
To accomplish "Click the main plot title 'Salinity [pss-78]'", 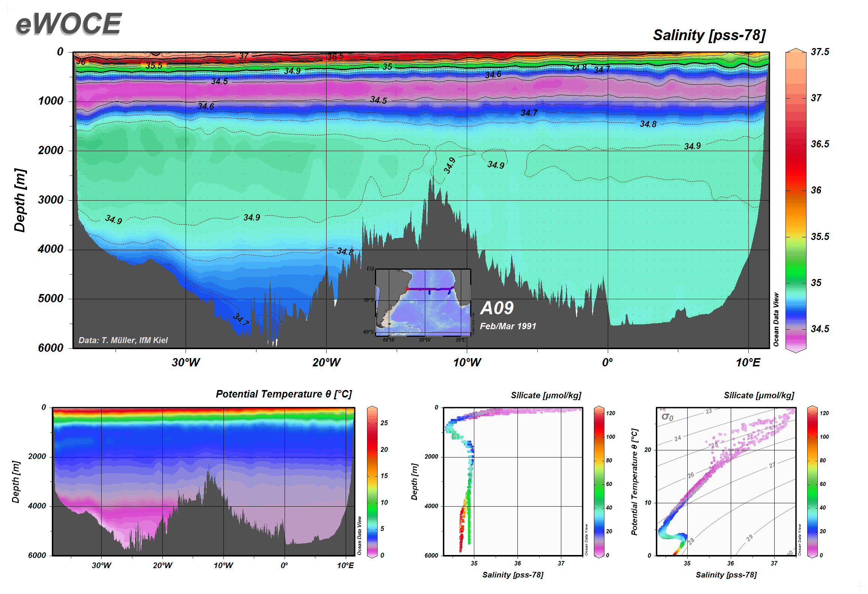I will tap(709, 35).
